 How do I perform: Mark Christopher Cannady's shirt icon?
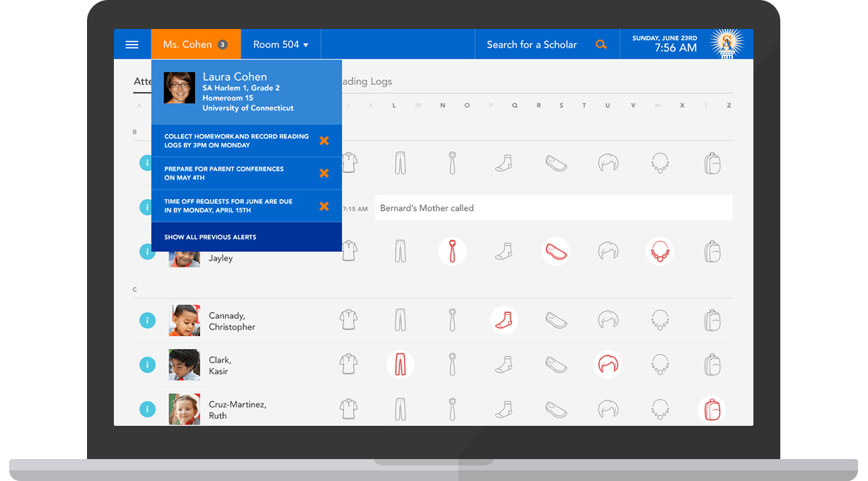[x=349, y=320]
